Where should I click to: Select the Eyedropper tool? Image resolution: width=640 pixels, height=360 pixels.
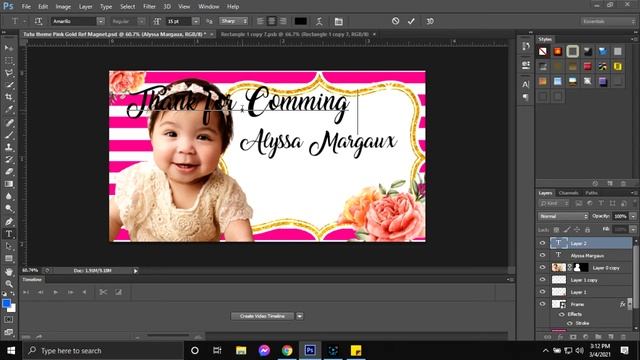tap(9, 109)
